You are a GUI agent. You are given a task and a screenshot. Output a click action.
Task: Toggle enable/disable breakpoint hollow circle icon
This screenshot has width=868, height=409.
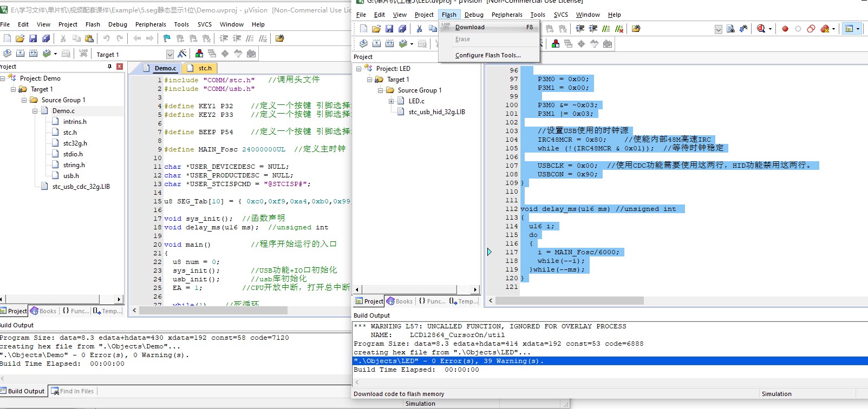[798, 29]
